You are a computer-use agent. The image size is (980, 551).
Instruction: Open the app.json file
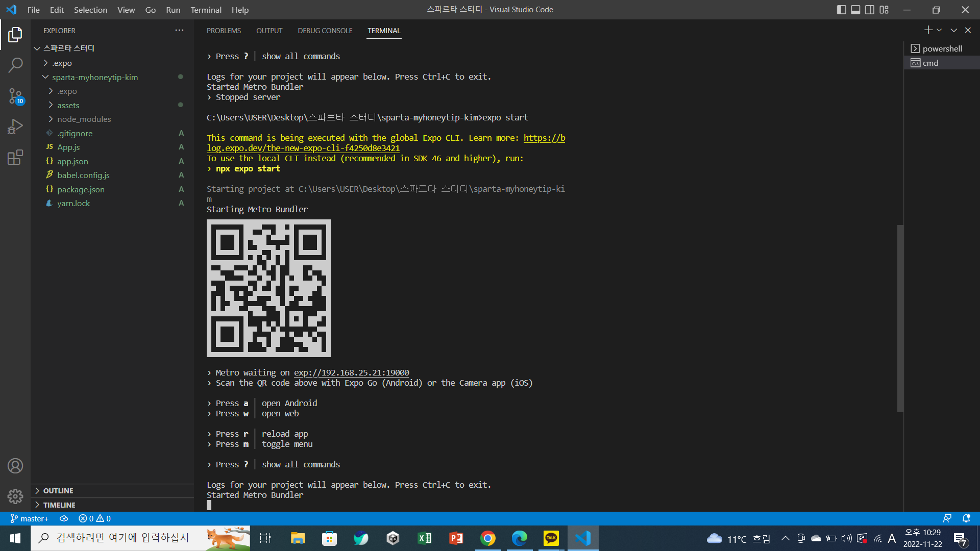pos(112,161)
